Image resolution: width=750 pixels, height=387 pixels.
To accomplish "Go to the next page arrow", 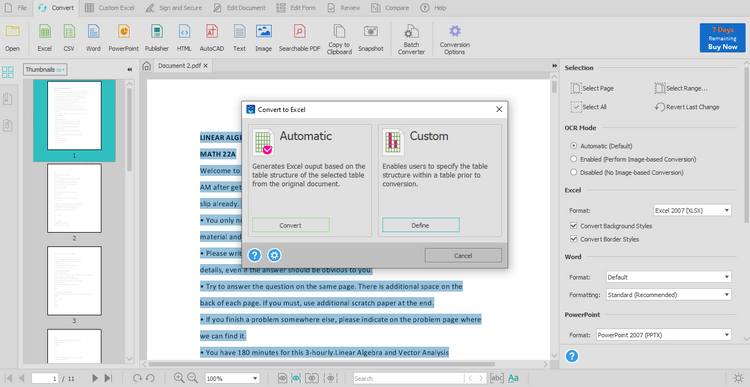I will click(95, 378).
